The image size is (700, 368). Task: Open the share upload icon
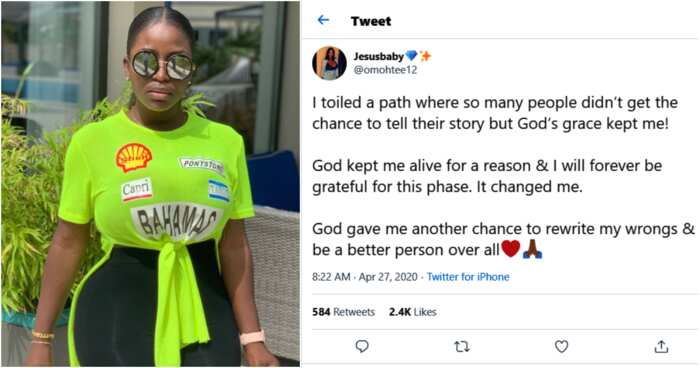661,346
